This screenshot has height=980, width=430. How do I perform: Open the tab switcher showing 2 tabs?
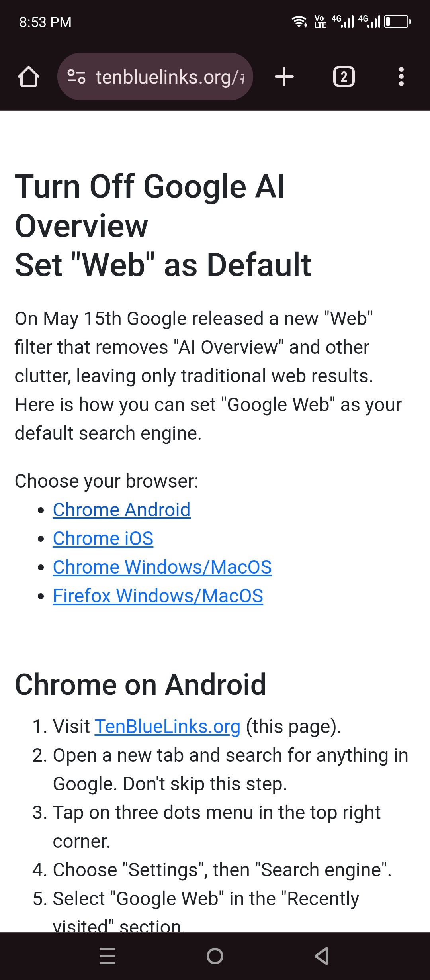tap(344, 76)
